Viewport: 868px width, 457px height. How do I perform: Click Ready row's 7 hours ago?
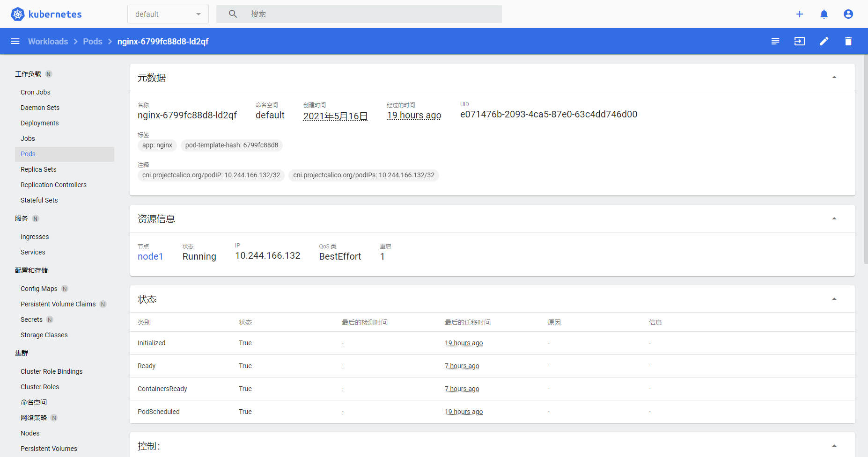click(462, 366)
